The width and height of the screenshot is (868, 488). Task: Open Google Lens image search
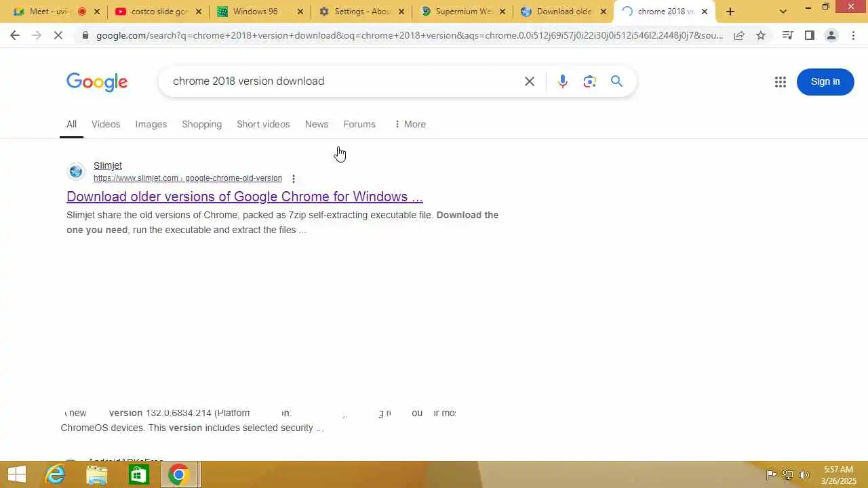[589, 81]
